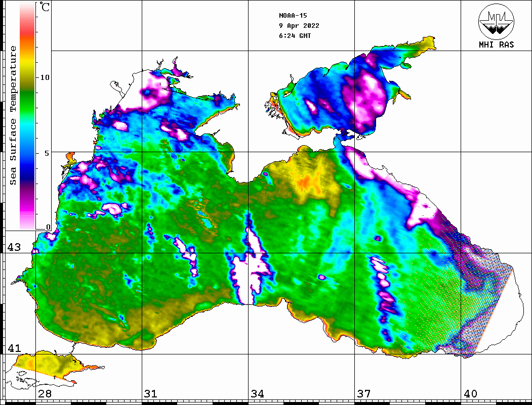Click the '6:24 GMT' time text

[x=295, y=35]
